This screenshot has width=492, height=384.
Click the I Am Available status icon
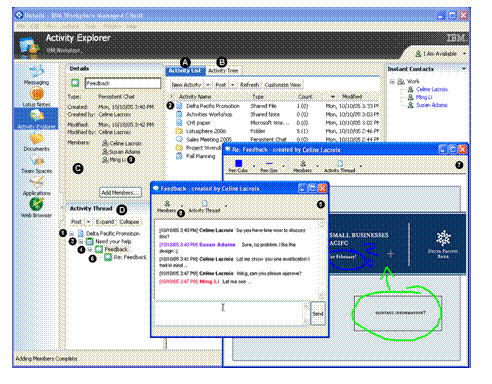pyautogui.click(x=418, y=54)
